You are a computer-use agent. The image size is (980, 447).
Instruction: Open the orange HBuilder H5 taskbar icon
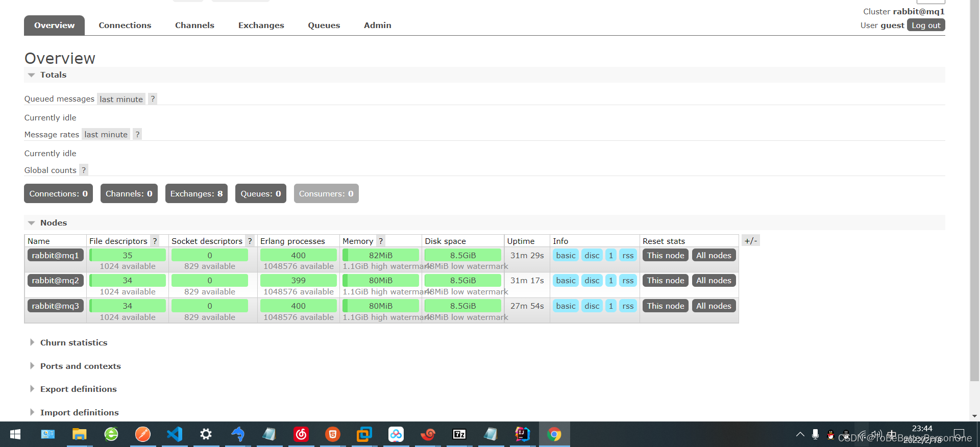point(333,434)
